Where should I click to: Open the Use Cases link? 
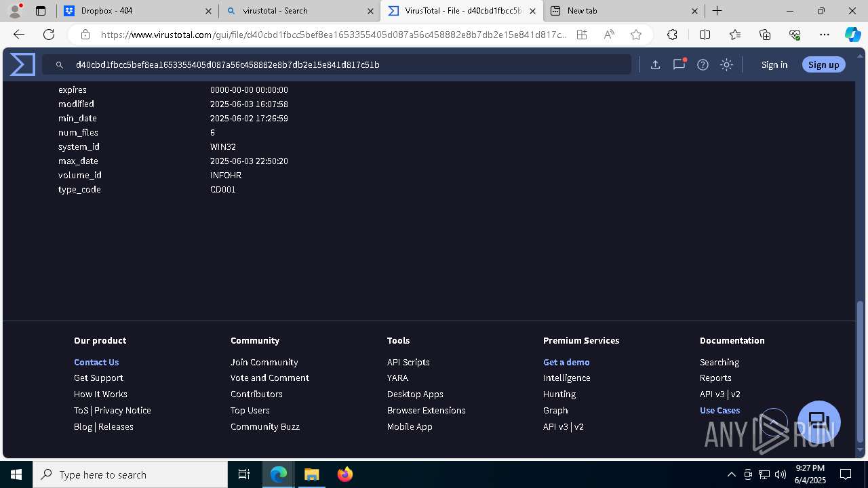(719, 411)
